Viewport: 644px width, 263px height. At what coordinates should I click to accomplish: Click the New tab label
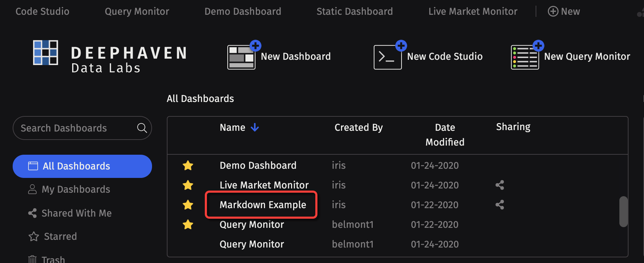[570, 11]
